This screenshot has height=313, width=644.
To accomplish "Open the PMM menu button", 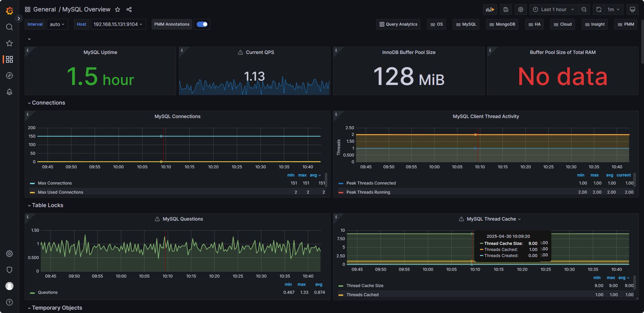I will [626, 24].
